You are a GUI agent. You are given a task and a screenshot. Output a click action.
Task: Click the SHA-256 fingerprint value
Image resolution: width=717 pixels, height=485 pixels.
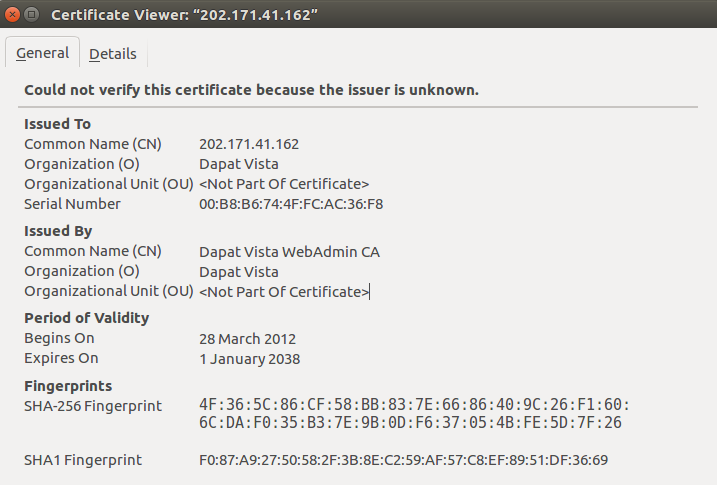point(414,414)
